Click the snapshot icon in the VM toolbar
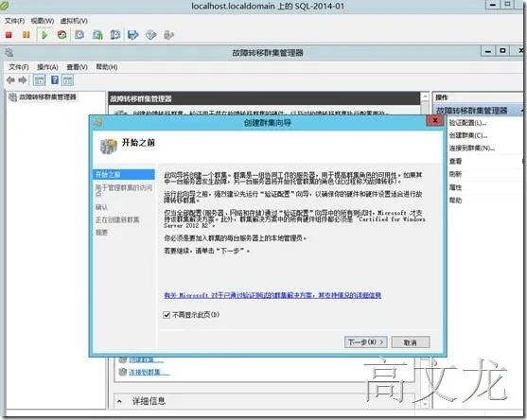The image size is (527, 420). (79, 35)
